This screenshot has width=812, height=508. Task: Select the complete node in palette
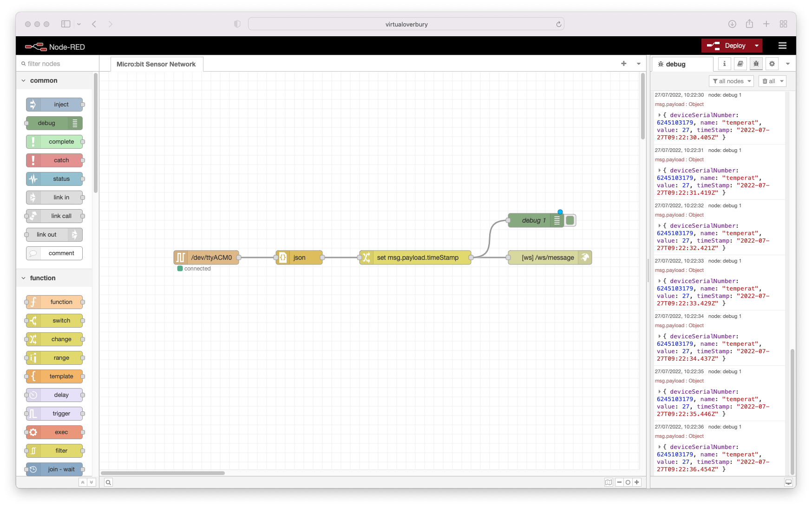tap(54, 142)
